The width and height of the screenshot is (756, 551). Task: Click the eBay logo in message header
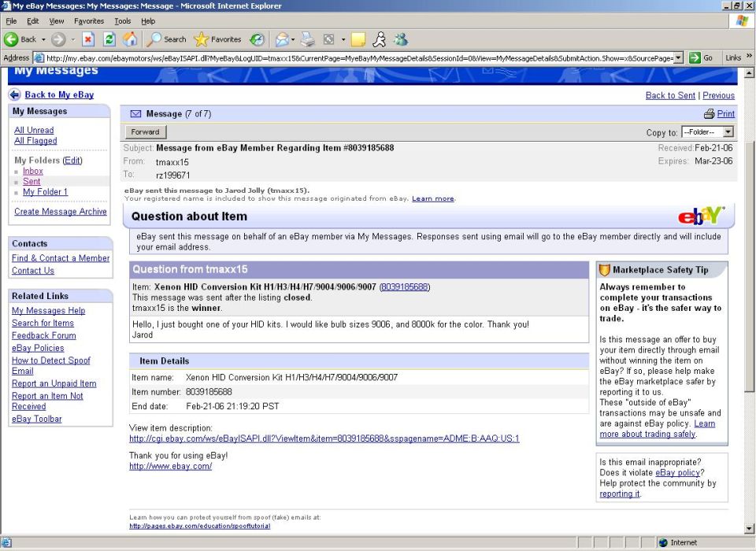point(701,216)
